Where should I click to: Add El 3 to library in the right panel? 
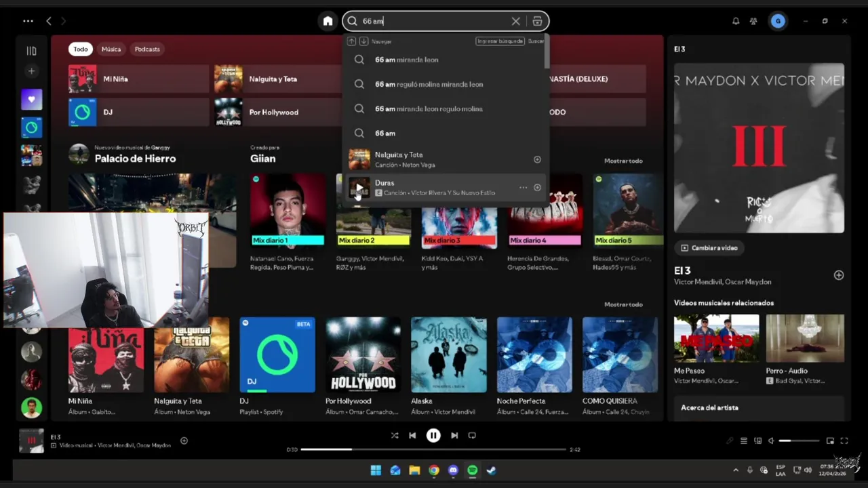839,275
